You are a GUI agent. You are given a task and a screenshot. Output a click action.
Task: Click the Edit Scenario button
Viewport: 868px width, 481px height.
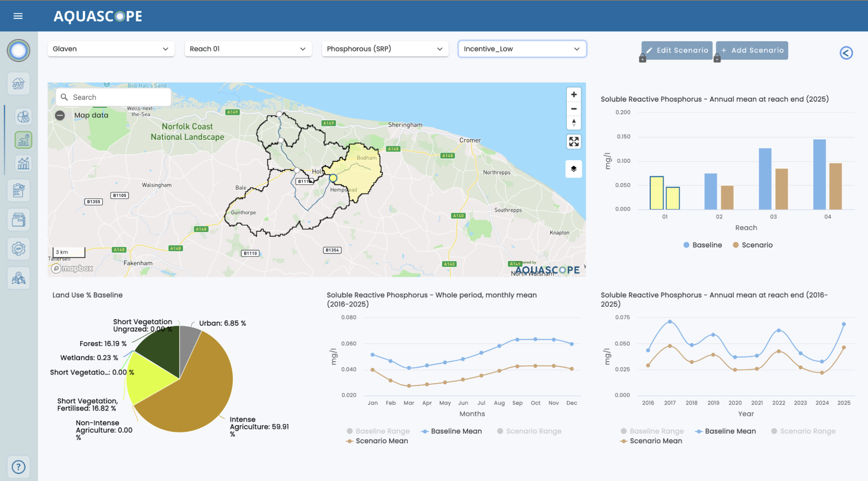(x=677, y=50)
